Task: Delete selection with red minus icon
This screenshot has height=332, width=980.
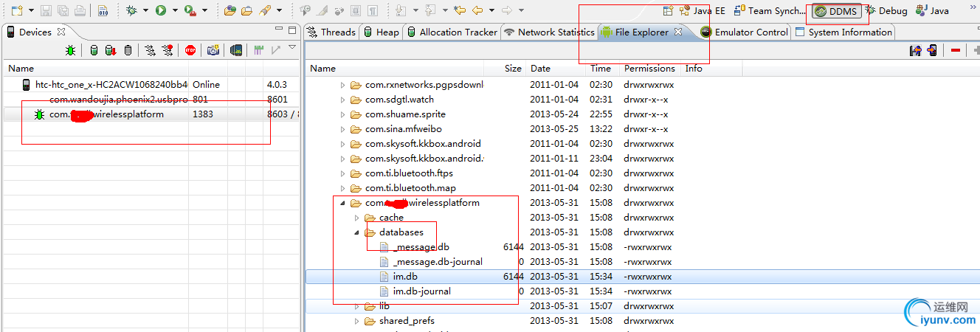Action: [956, 50]
